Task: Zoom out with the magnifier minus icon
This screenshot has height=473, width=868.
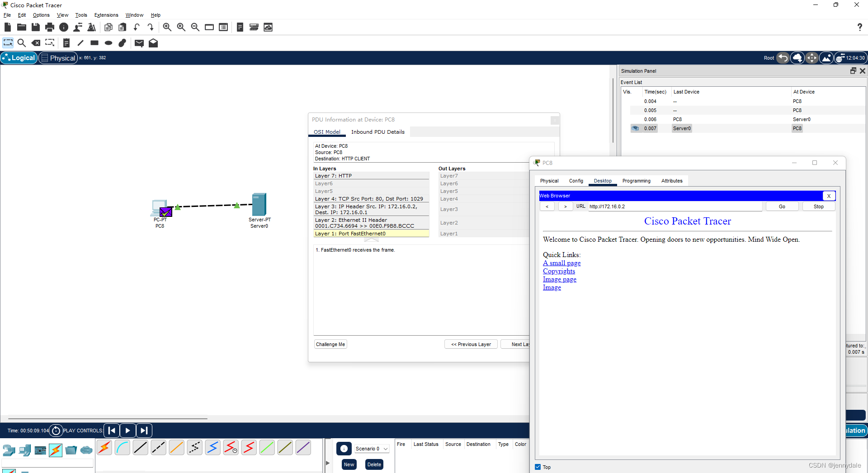Action: 195,27
